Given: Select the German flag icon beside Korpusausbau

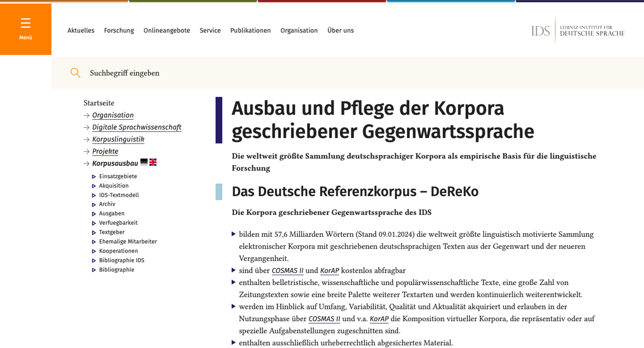Looking at the screenshot, I should [x=144, y=162].
